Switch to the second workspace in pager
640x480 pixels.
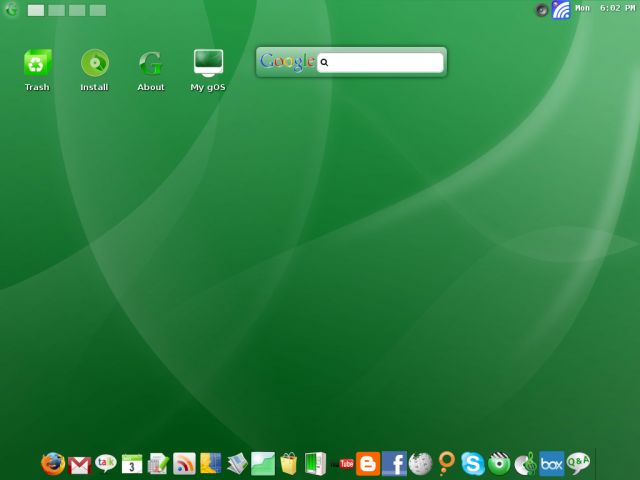(x=56, y=10)
